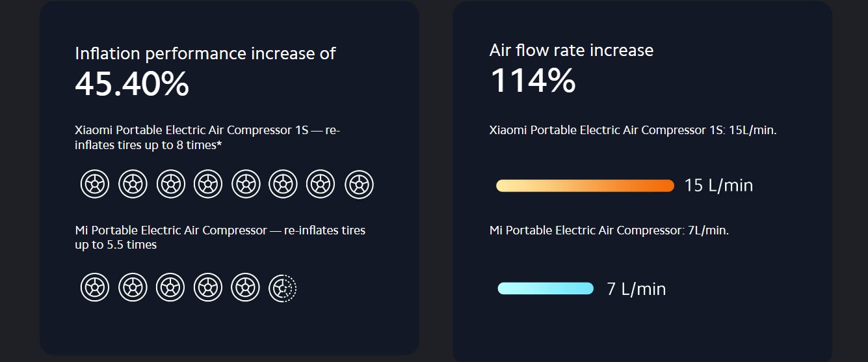Click the partially dotted half-tire icon

(x=283, y=287)
